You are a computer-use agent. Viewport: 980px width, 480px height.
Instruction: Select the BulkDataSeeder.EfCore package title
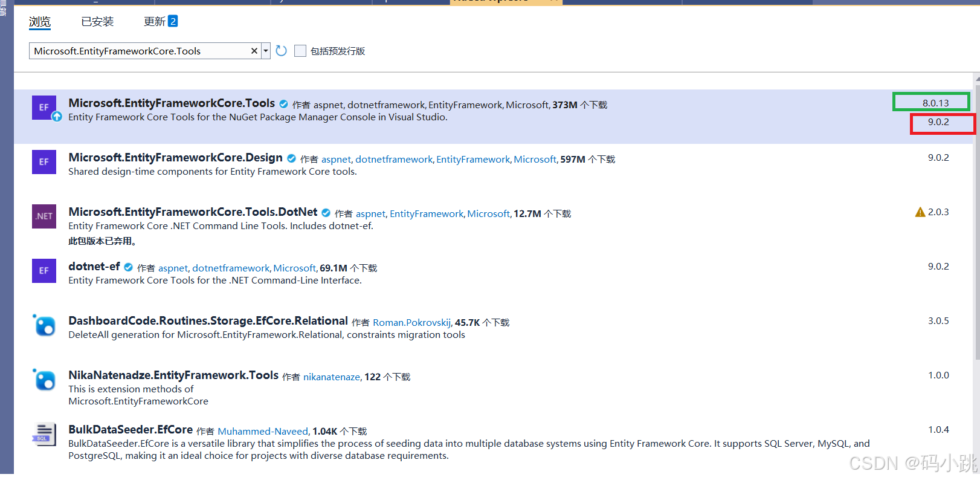point(131,429)
